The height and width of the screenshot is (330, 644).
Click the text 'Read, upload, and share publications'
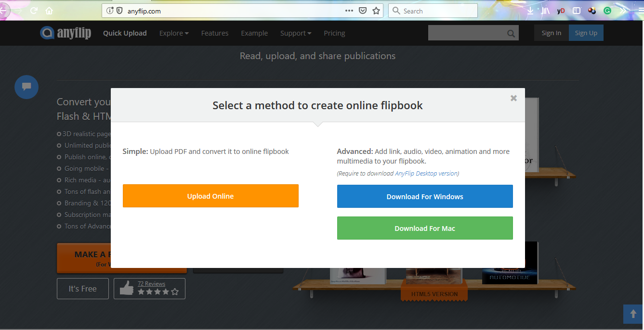(317, 56)
